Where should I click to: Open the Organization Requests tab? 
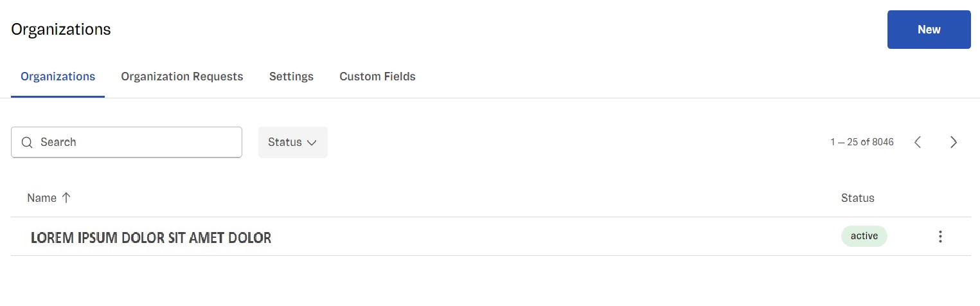click(182, 76)
